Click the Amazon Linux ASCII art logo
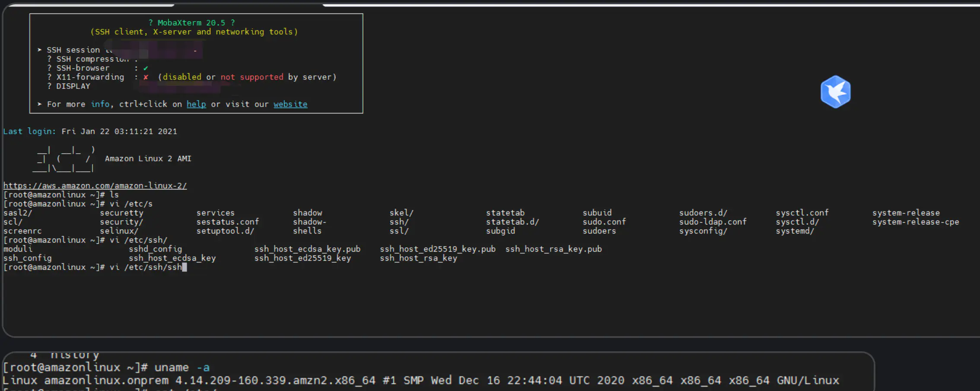 (65, 159)
